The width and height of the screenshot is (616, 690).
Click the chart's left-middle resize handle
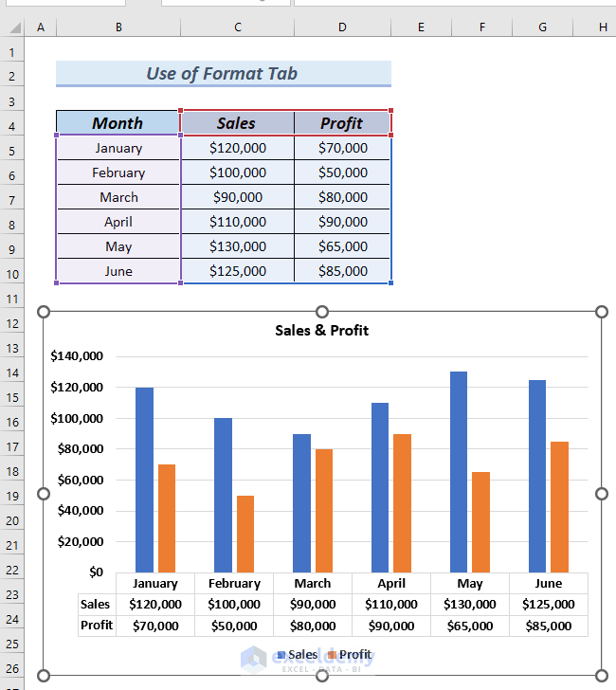click(43, 494)
